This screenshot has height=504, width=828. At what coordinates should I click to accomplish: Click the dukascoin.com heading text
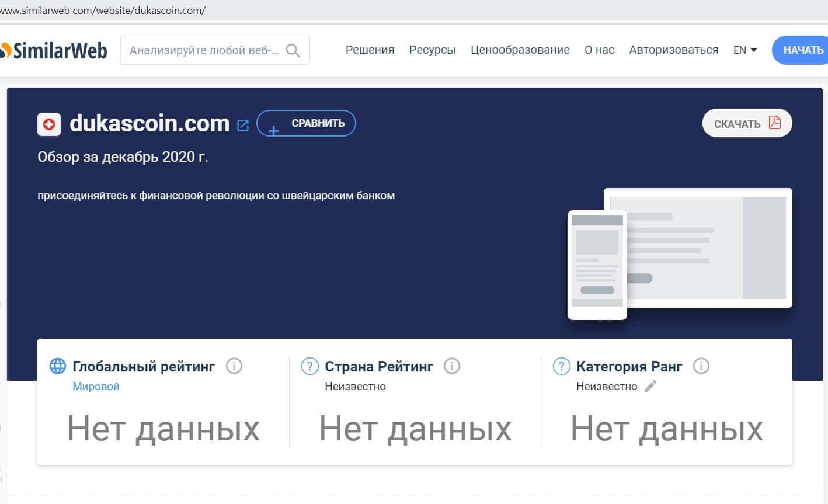pos(149,124)
